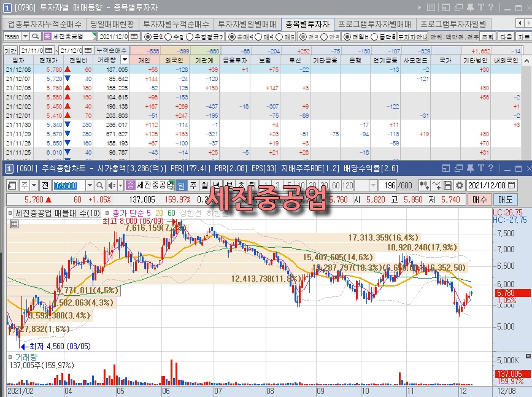Switch to 프로그램투자자별매매 tab
The image size is (532, 397).
pyautogui.click(x=374, y=24)
